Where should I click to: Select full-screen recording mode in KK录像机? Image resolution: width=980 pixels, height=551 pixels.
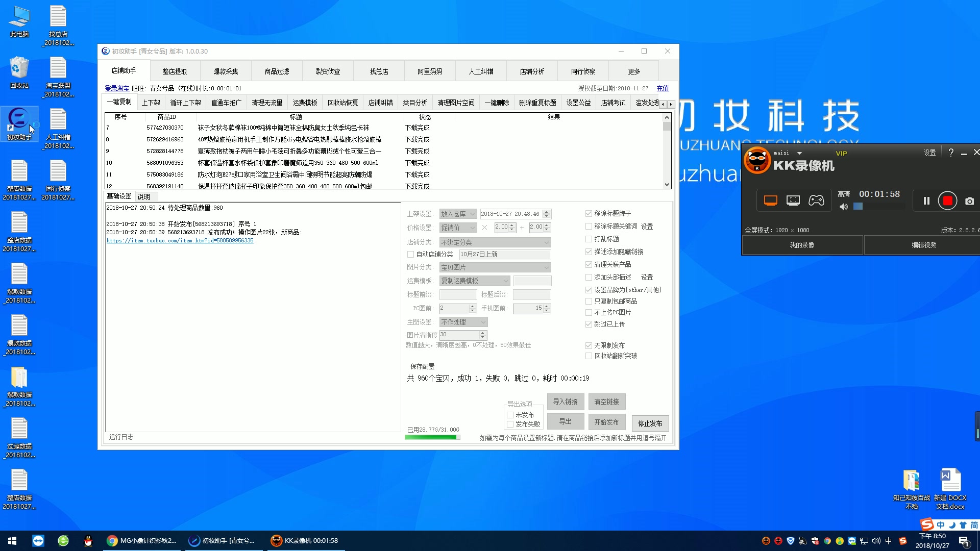coord(771,201)
